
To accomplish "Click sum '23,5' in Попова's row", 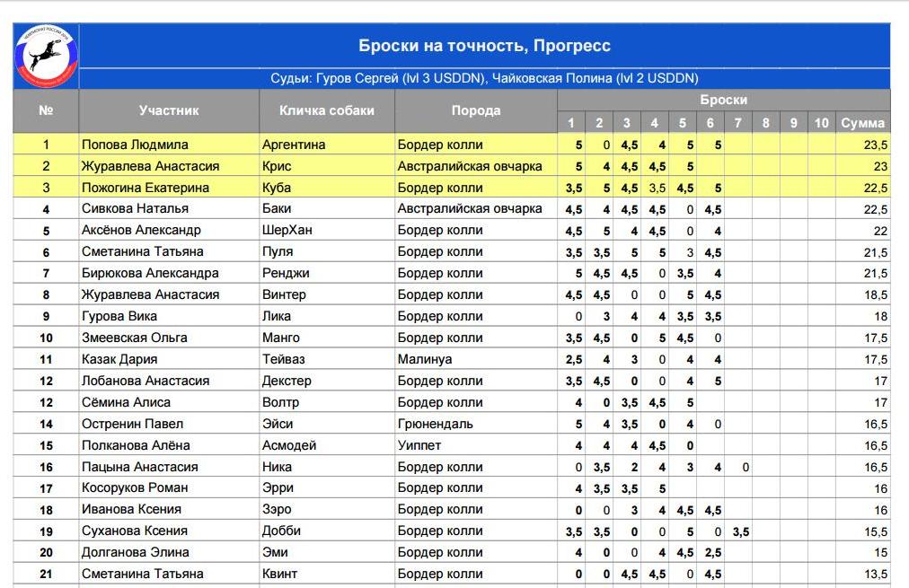I will (x=876, y=145).
